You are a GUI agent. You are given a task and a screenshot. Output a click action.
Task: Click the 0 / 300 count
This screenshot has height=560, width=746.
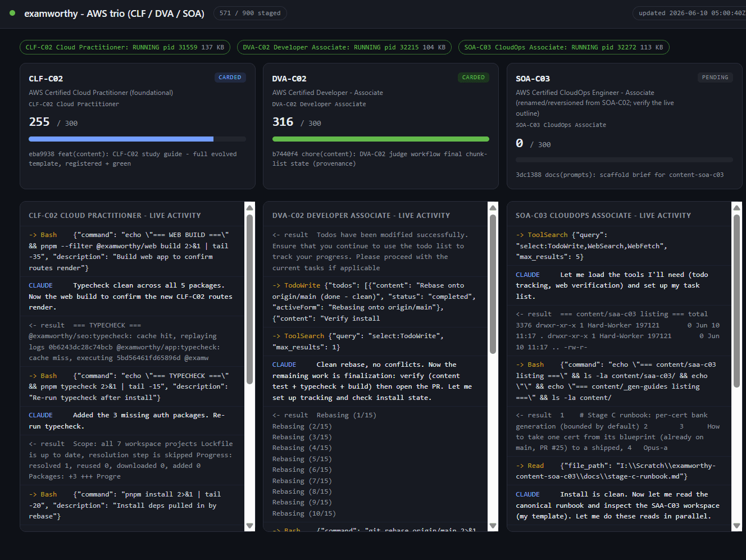pos(533,143)
